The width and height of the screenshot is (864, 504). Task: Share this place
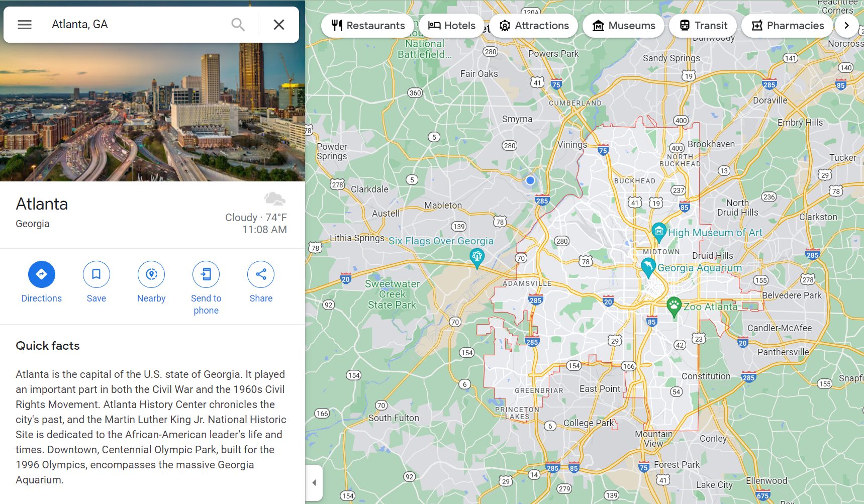point(261,282)
